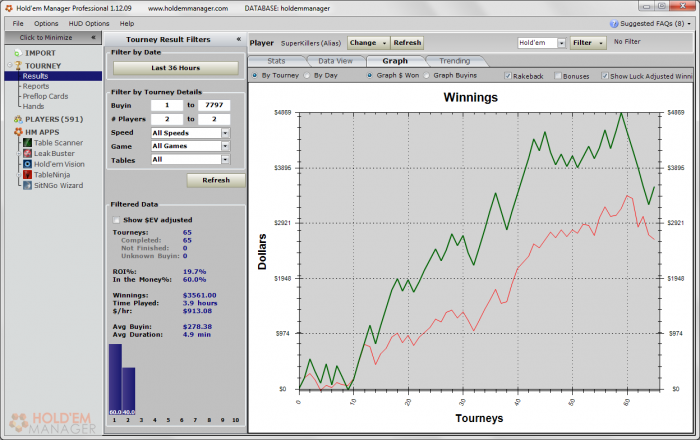
Task: Open the LeakBuster app icon
Action: (28, 154)
